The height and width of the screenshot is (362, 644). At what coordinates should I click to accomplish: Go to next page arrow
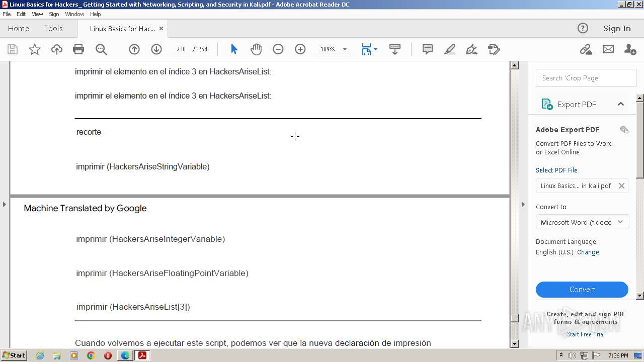pos(156,49)
